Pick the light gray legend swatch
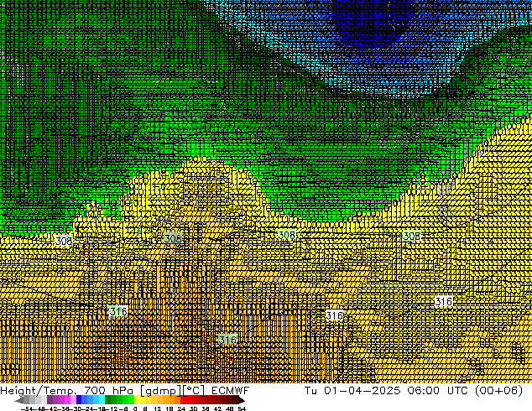This screenshot has width=532, height=411. coord(44,400)
